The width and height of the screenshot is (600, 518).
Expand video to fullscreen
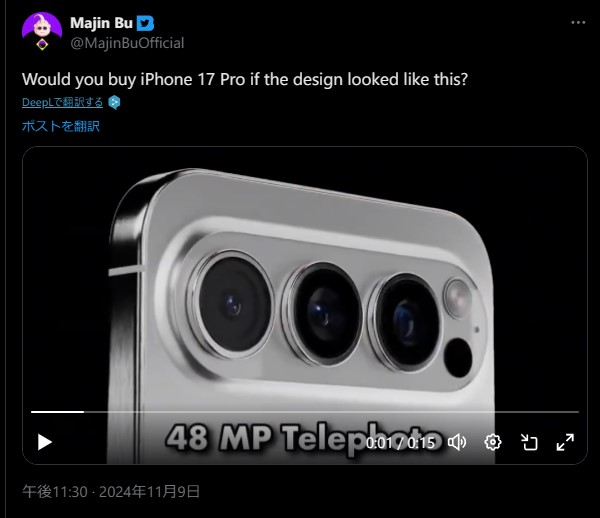point(565,442)
